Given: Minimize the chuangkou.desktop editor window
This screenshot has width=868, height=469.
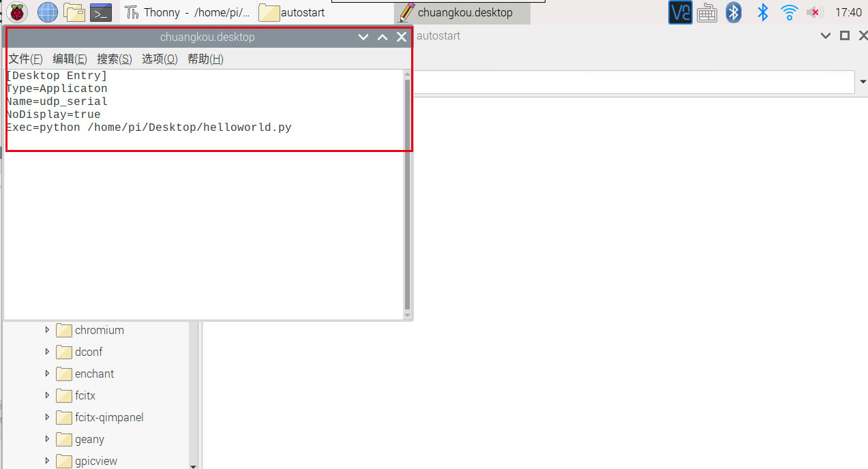Looking at the screenshot, I should pos(363,37).
